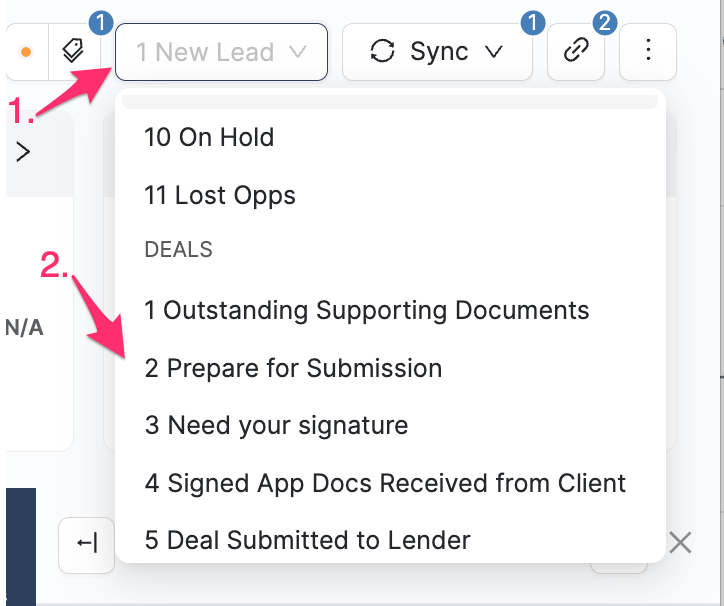The width and height of the screenshot is (724, 606).
Task: Select 2 Prepare for Submission
Action: tap(293, 368)
